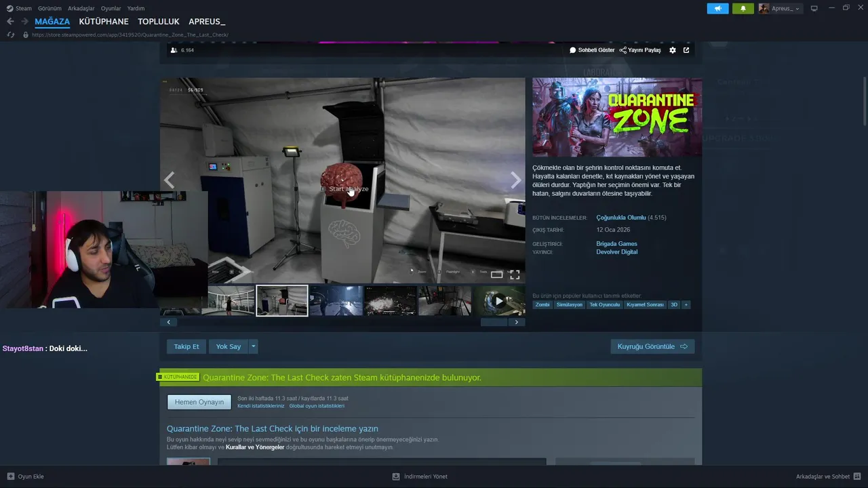Viewport: 868px width, 488px height.
Task: Open the Oyunlar menu
Action: coord(111,8)
